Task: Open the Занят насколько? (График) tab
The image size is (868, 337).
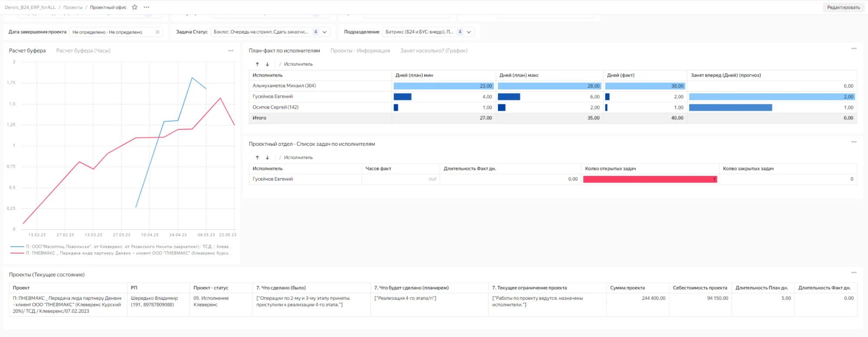Action: (x=434, y=51)
